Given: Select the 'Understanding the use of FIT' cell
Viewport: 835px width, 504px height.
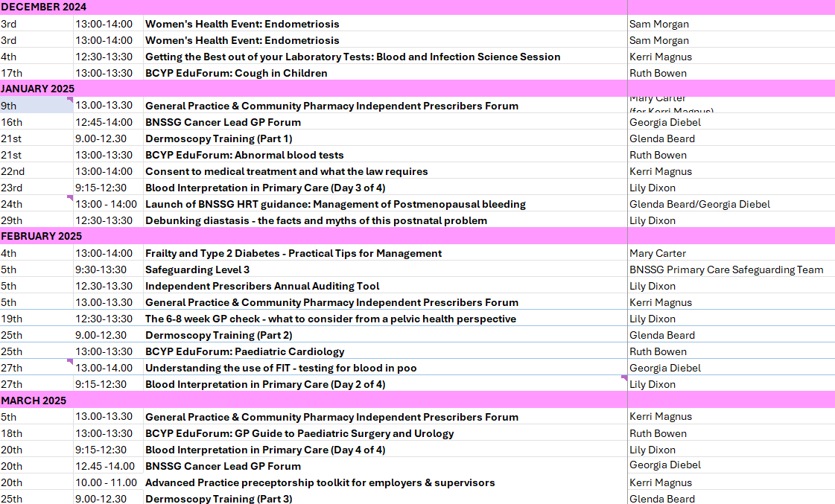Looking at the screenshot, I should pos(281,368).
